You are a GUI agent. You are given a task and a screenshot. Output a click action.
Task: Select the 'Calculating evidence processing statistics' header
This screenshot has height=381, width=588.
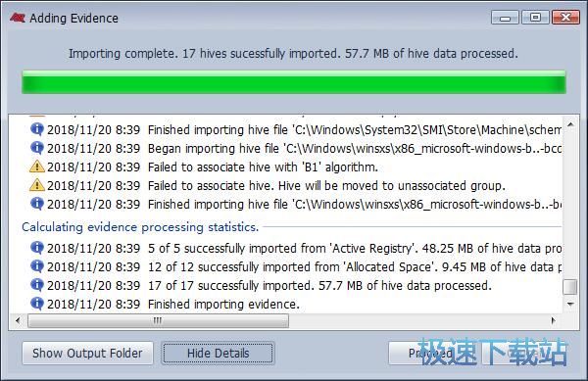click(140, 226)
